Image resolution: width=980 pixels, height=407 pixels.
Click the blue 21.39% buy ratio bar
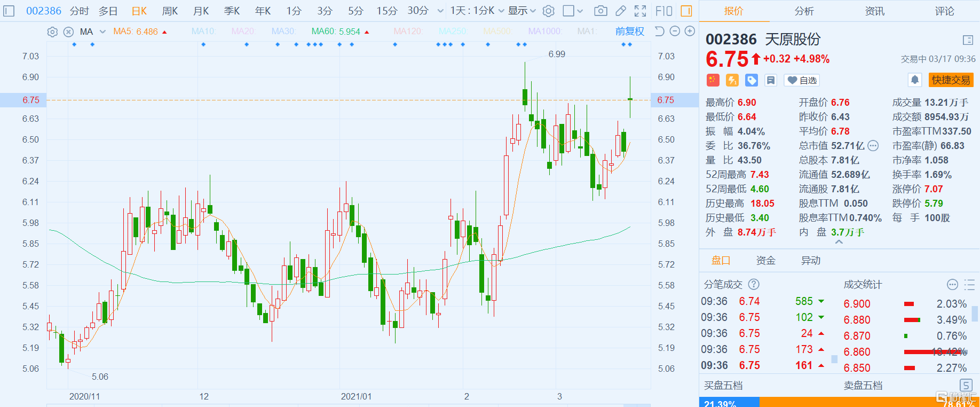[x=729, y=402]
